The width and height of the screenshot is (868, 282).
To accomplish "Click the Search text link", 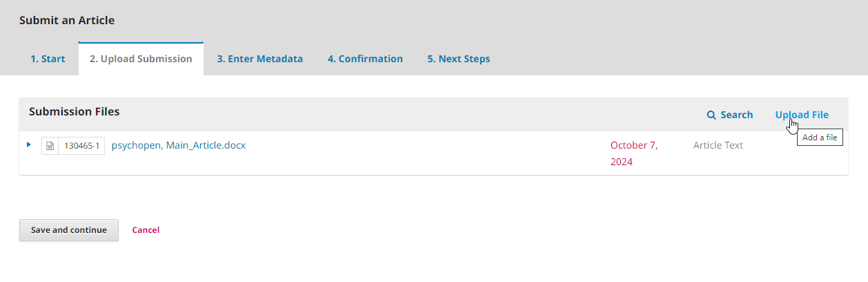I will 736,115.
